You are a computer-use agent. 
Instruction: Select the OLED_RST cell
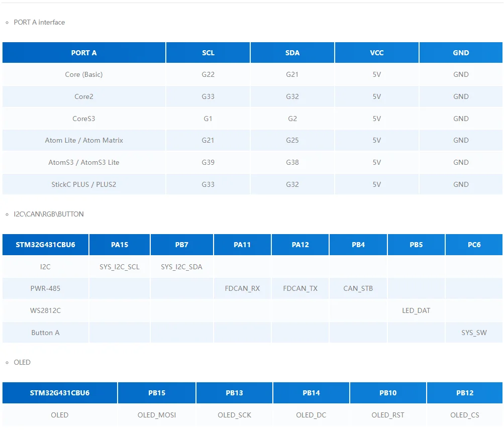[388, 415]
